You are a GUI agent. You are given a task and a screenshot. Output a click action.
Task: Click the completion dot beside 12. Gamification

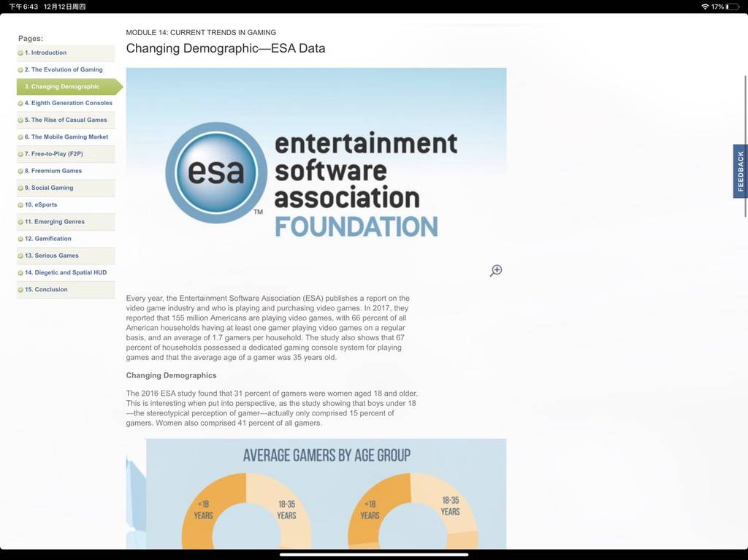click(x=20, y=239)
